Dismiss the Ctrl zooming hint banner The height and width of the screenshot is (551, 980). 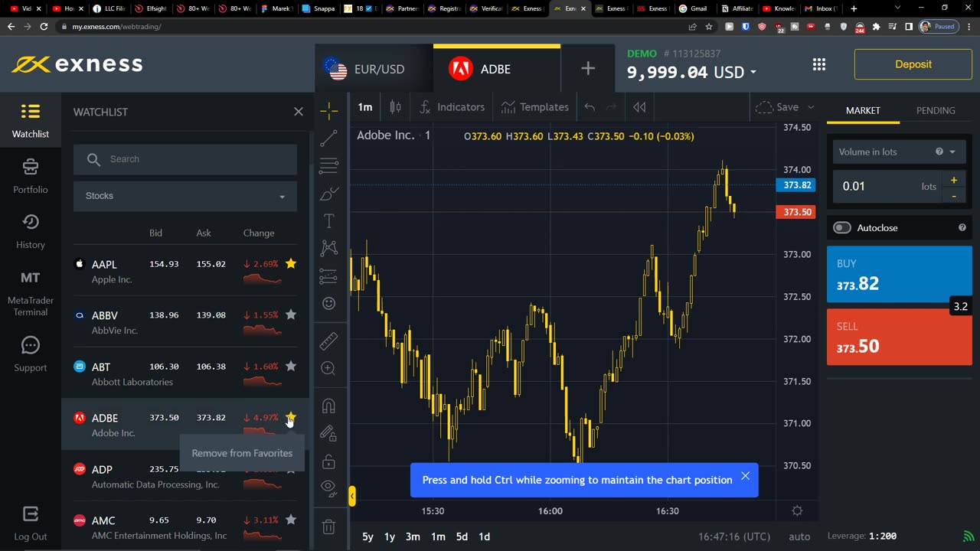coord(745,476)
